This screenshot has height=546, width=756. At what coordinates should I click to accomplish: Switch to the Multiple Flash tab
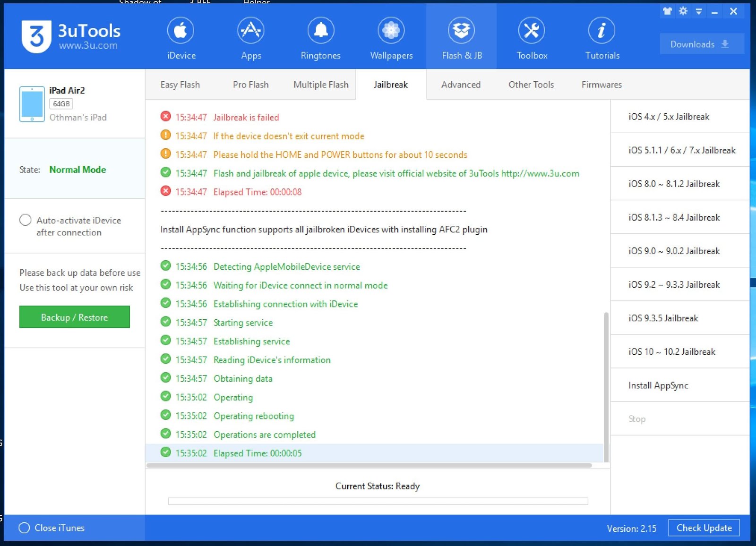[x=321, y=85]
